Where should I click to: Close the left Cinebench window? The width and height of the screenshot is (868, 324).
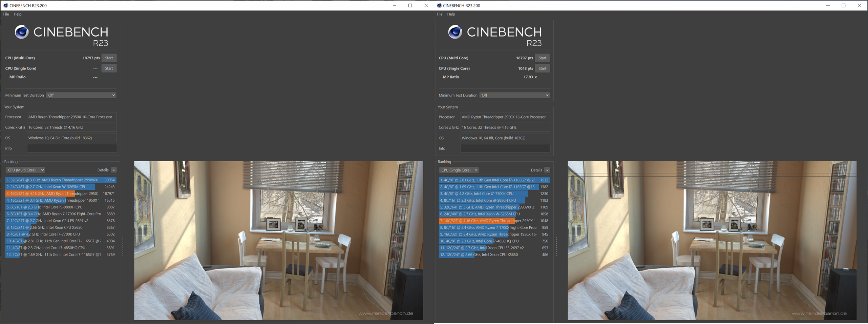tap(426, 5)
